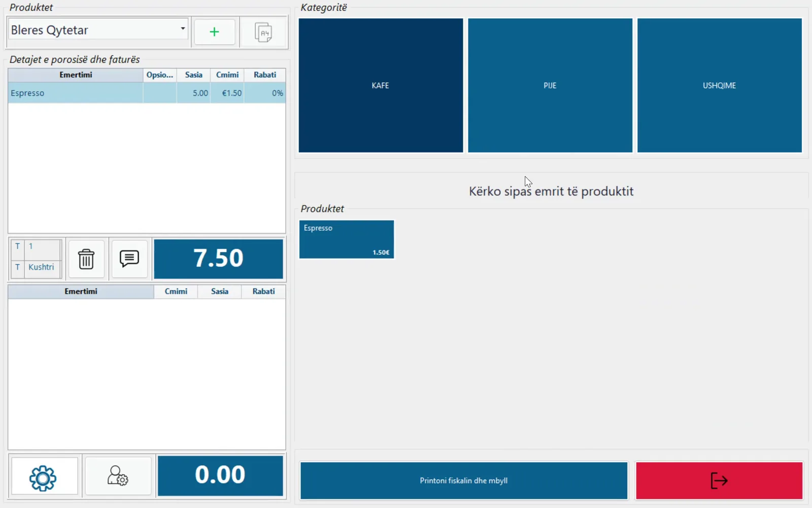Select the USHQIME category tile
This screenshot has height=508, width=812.
coord(720,85)
